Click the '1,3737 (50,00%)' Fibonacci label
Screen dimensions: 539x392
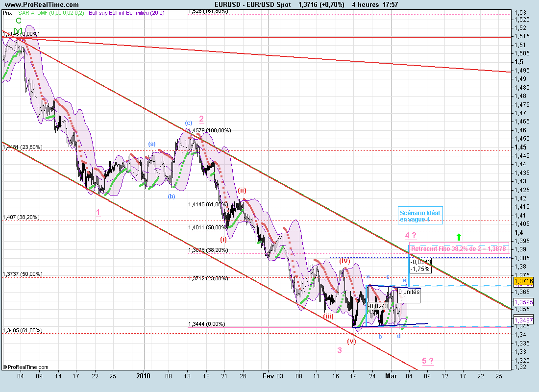click(23, 274)
